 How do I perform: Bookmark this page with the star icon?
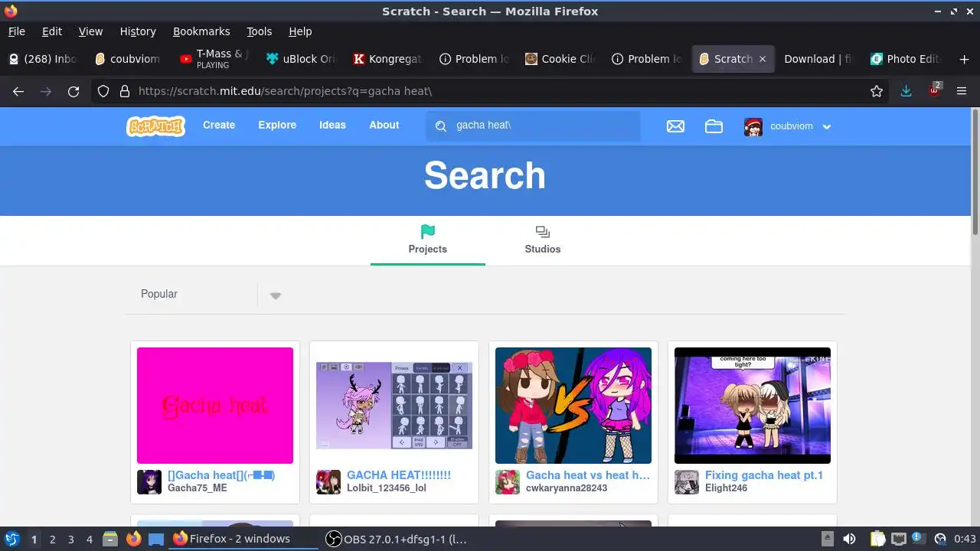tap(877, 91)
